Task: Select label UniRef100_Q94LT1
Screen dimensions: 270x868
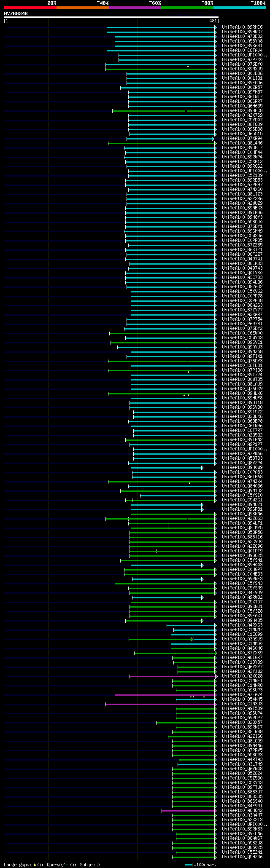Action: coord(242,523)
